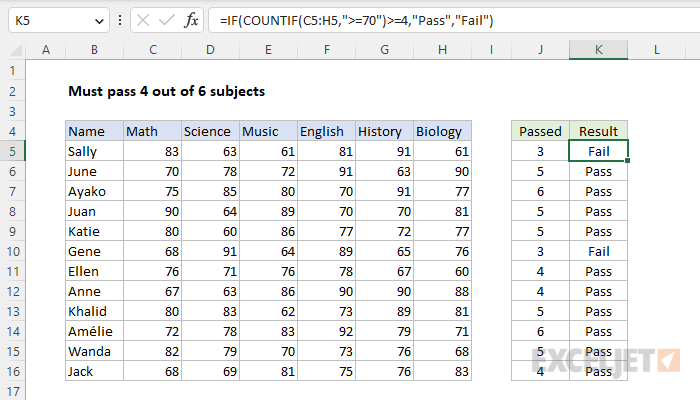The height and width of the screenshot is (400, 700).
Task: Select Gene's Fail result cell
Action: point(599,251)
